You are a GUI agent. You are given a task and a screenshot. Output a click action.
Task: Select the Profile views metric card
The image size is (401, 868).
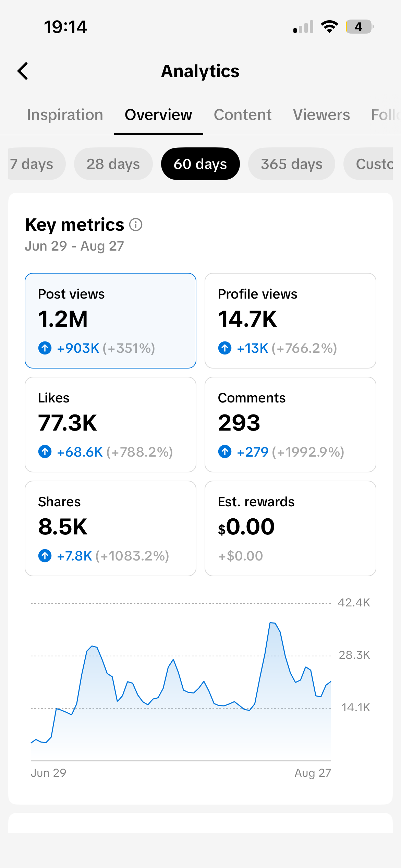click(x=290, y=321)
